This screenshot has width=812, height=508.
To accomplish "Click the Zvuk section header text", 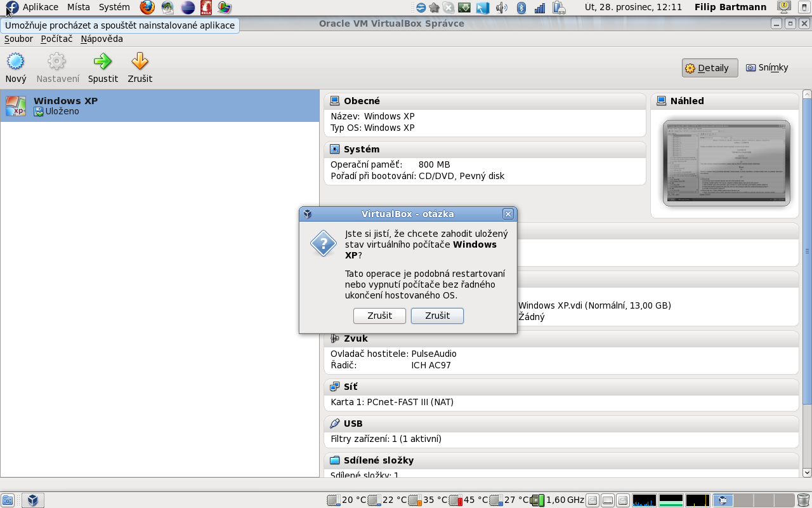I will pyautogui.click(x=356, y=338).
